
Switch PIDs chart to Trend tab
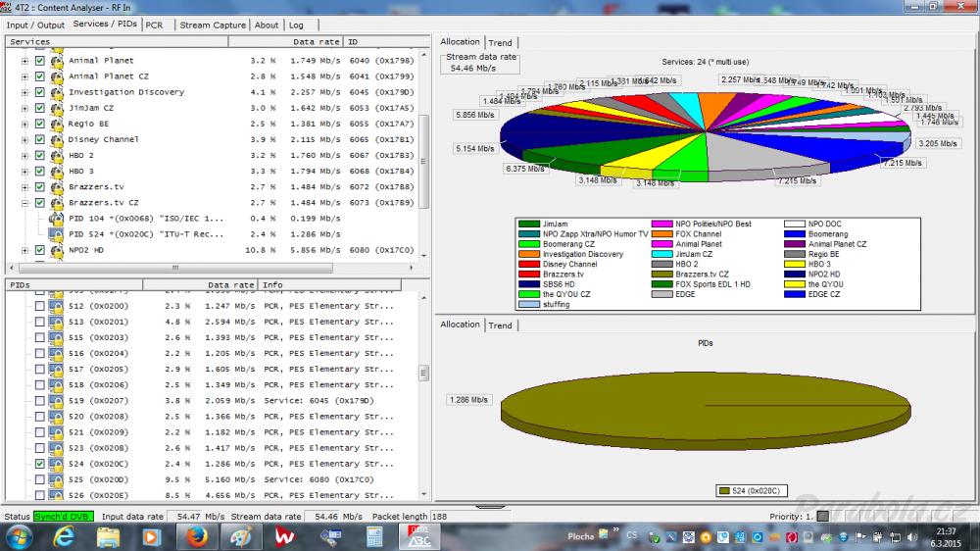[x=500, y=326]
